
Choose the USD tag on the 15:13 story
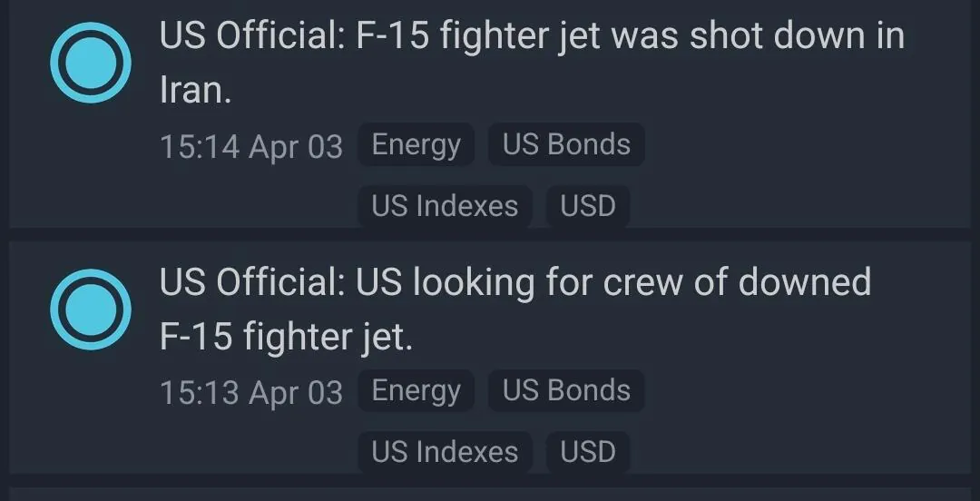coord(588,452)
